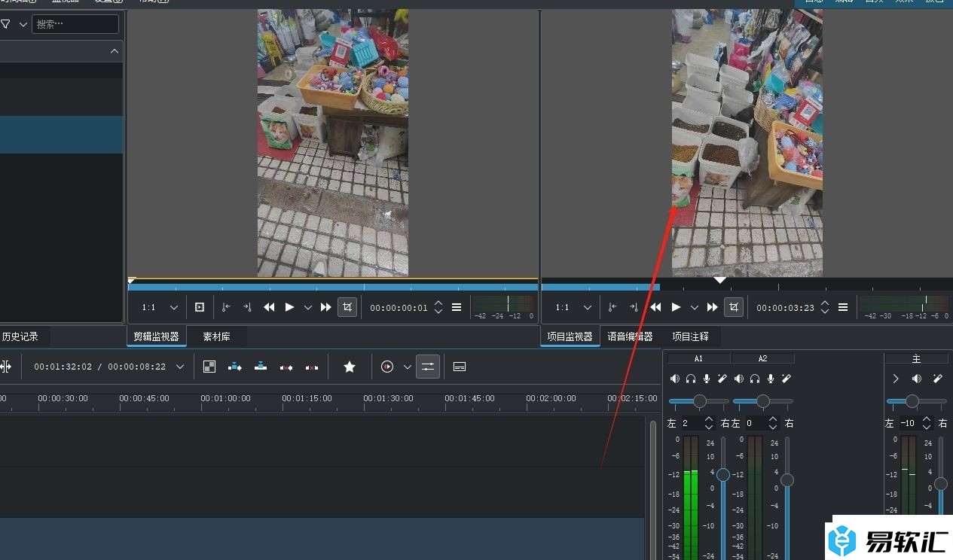Open the project monitor hamburger options menu
The height and width of the screenshot is (560, 953).
(843, 307)
